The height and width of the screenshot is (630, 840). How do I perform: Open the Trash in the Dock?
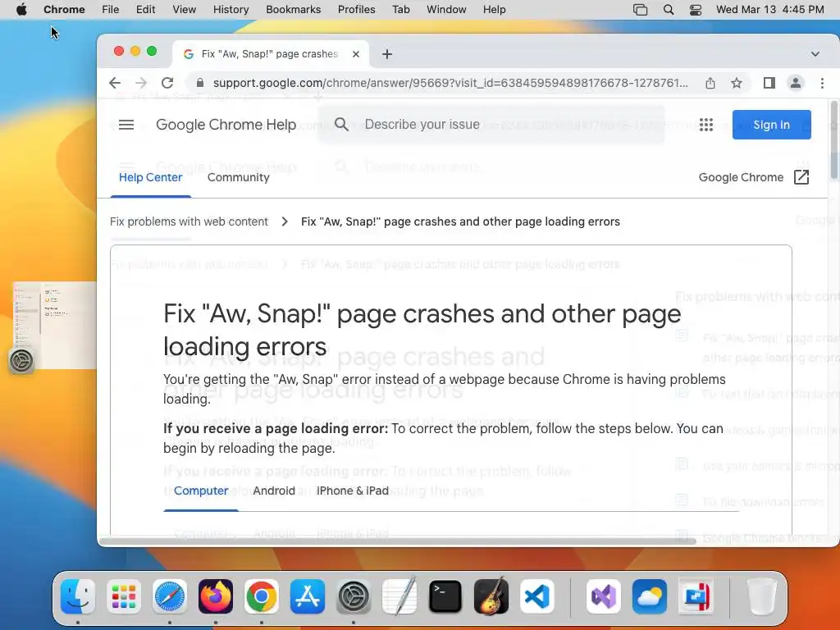tap(762, 596)
